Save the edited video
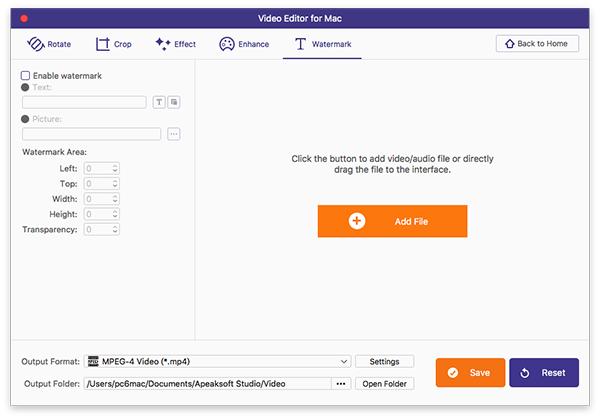Viewport: 600px width, 419px height. tap(470, 373)
